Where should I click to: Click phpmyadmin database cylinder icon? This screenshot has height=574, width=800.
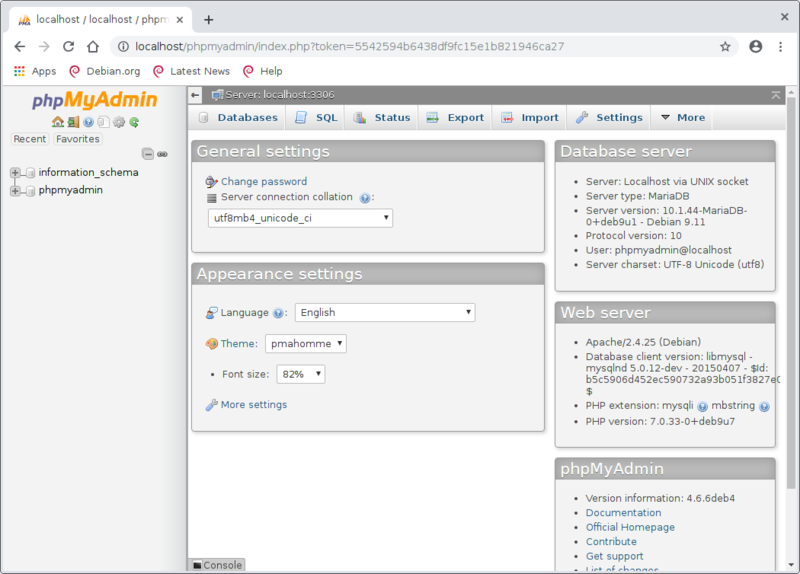pyautogui.click(x=31, y=190)
